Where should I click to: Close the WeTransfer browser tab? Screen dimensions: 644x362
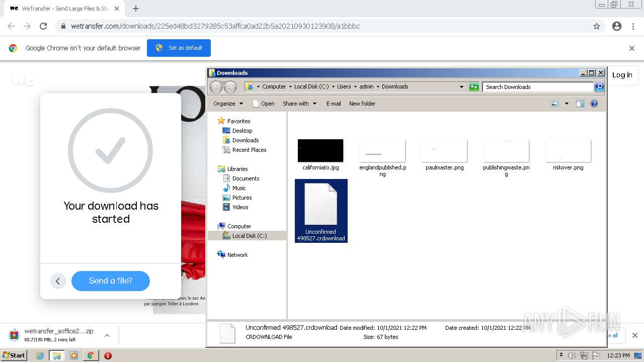pos(117,9)
